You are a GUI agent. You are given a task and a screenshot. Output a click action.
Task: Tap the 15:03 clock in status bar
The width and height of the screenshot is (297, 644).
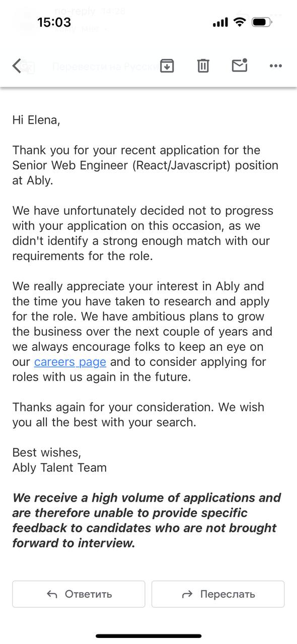click(54, 22)
